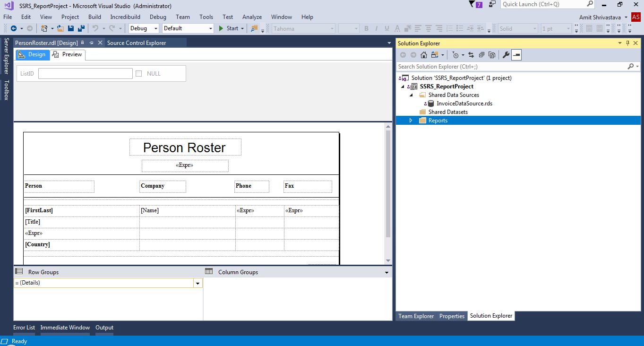
Task: Open Solution Explorer window position dropdown
Action: 620,43
